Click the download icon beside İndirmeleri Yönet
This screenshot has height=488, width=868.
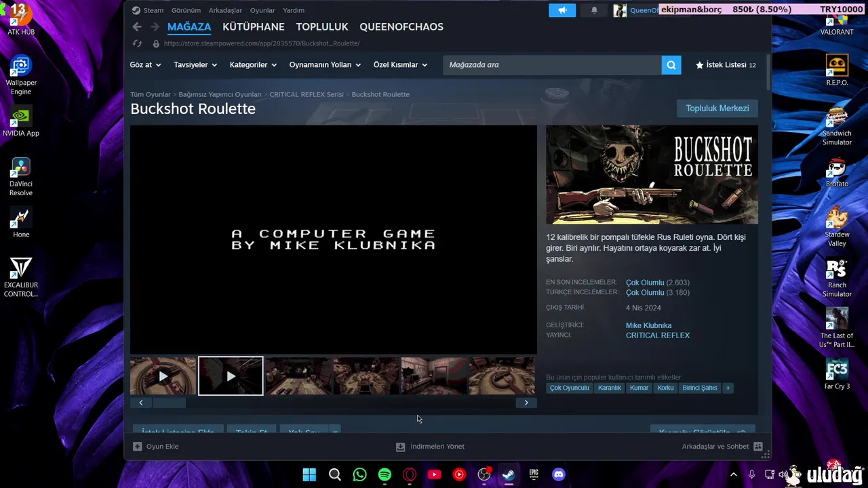tap(400, 447)
